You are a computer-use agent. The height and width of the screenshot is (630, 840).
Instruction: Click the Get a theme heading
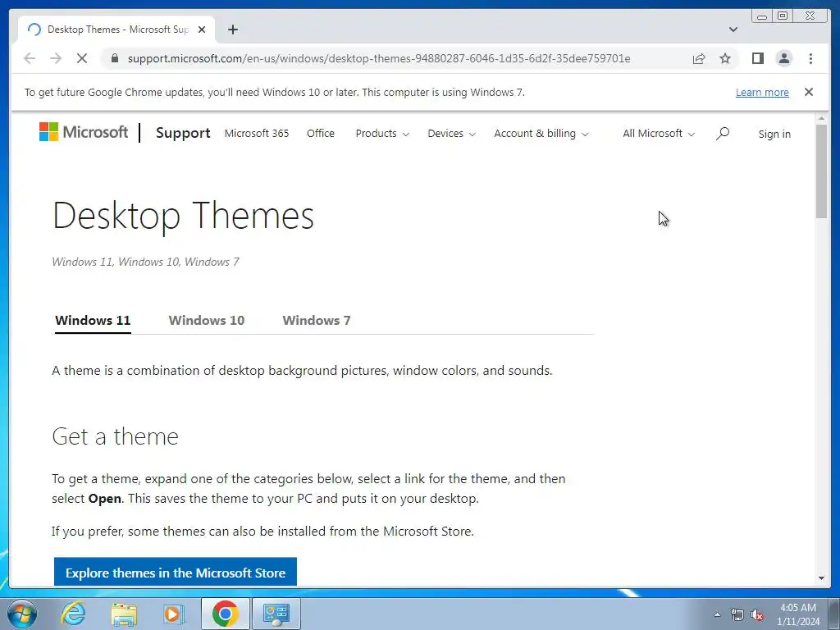click(115, 436)
